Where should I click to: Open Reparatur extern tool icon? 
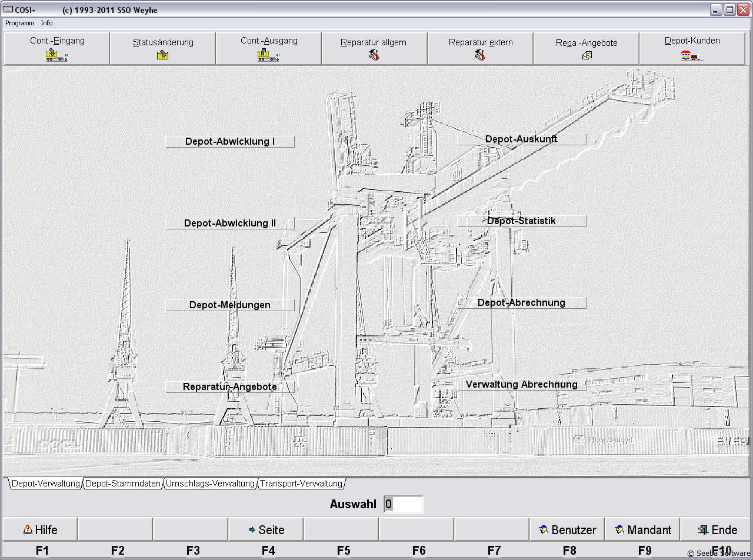coord(480,55)
